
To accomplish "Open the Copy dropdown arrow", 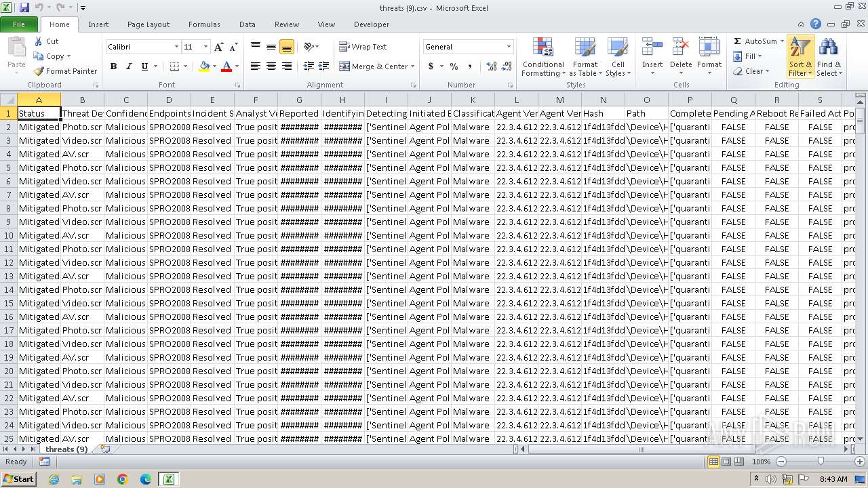I will [68, 56].
